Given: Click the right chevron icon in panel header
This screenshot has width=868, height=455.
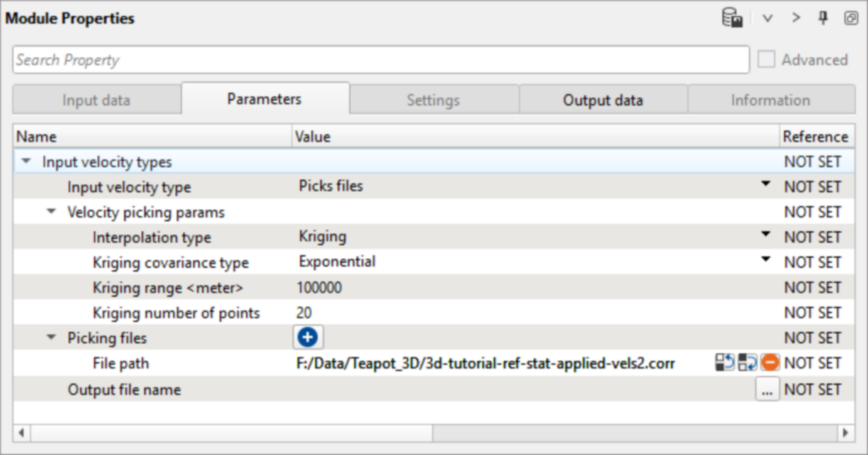Looking at the screenshot, I should [796, 18].
